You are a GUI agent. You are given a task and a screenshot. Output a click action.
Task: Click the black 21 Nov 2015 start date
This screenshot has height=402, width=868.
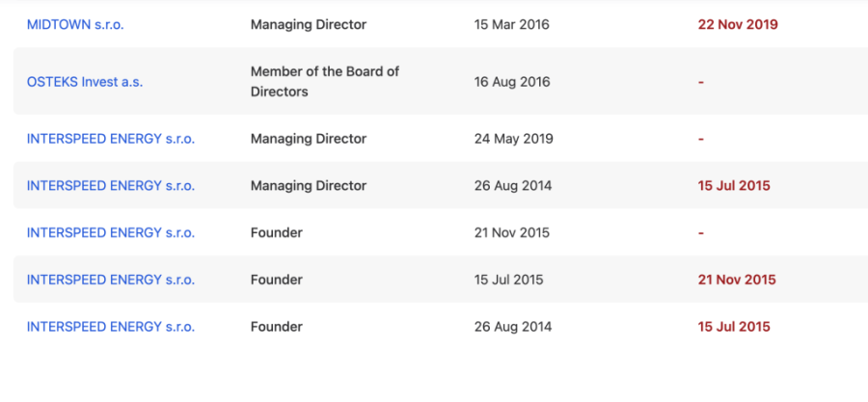[x=512, y=233]
